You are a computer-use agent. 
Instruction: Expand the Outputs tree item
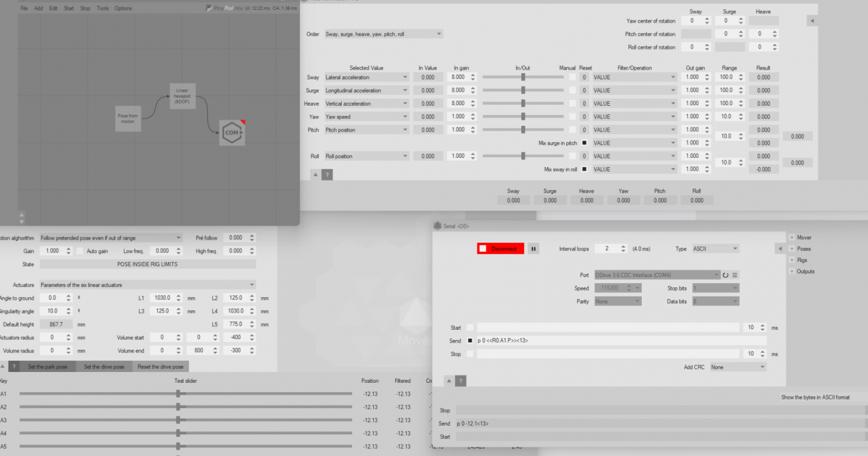(x=792, y=271)
